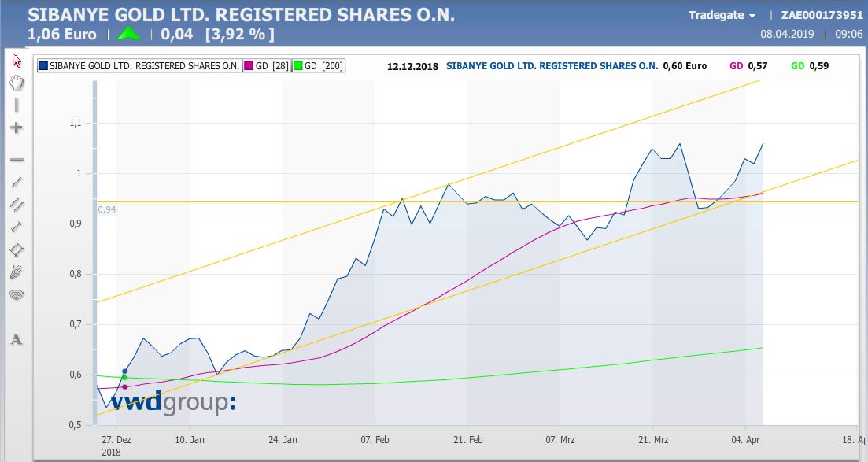Click the SIBANYE GOLD LTD. header title
Viewport: 868px width, 462px height.
[x=241, y=15]
